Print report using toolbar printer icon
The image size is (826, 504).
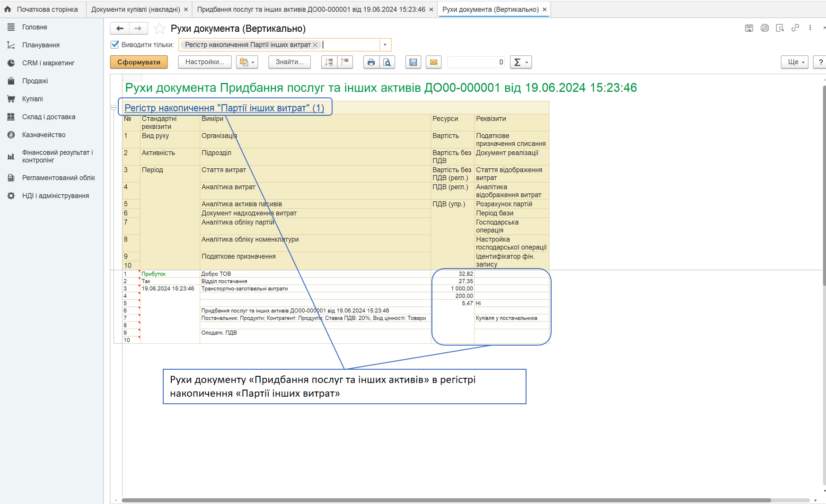coord(371,62)
